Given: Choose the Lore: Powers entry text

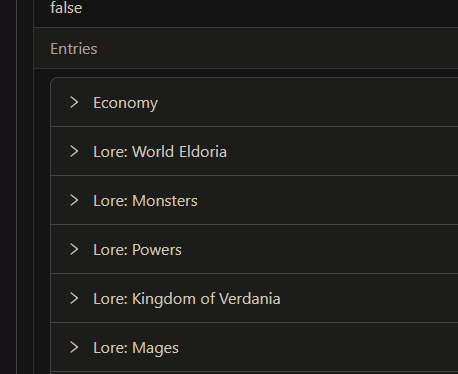Looking at the screenshot, I should point(137,250).
